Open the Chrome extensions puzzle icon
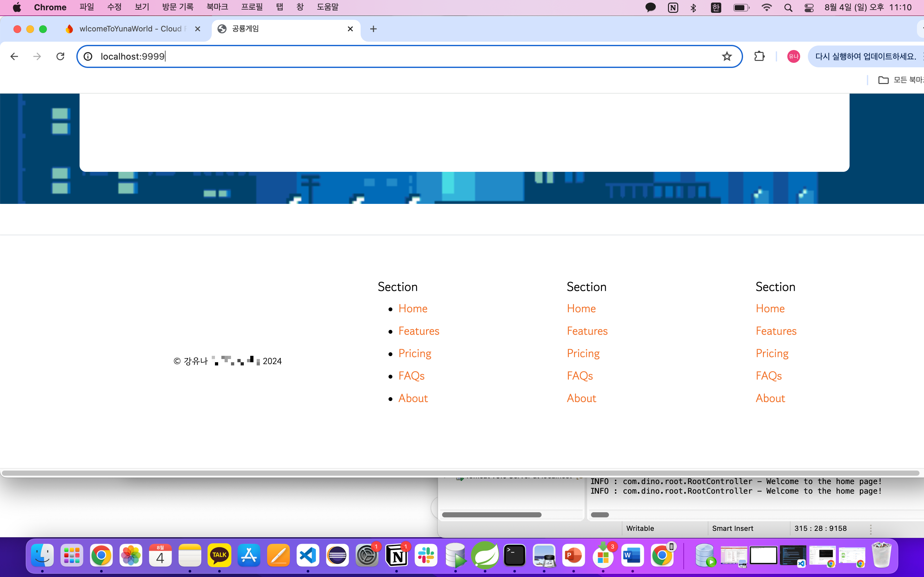This screenshot has width=924, height=577. tap(759, 56)
